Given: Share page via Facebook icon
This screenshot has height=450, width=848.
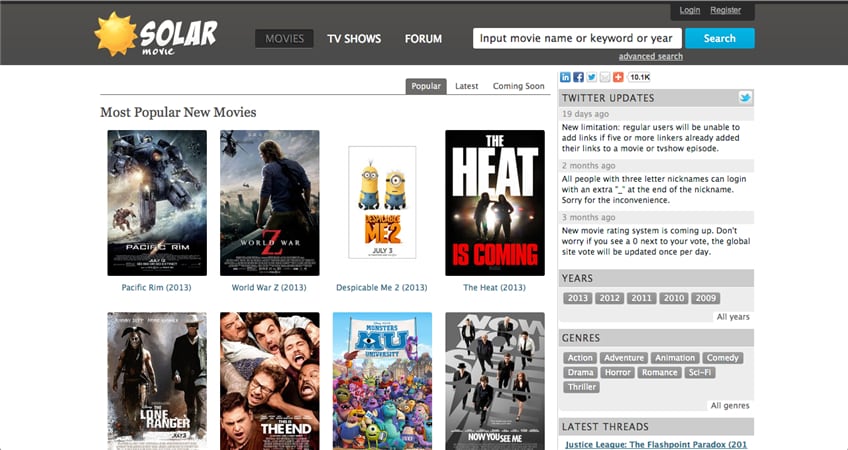Looking at the screenshot, I should (579, 77).
